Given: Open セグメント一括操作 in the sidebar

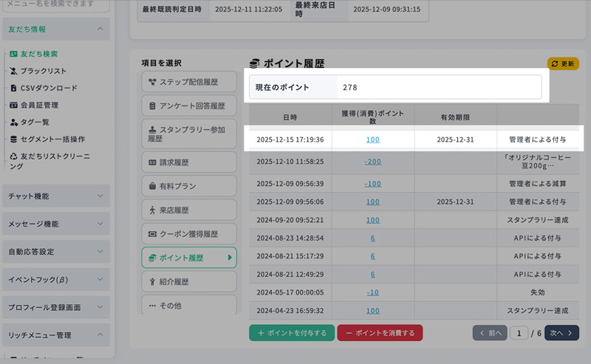Looking at the screenshot, I should (x=52, y=139).
